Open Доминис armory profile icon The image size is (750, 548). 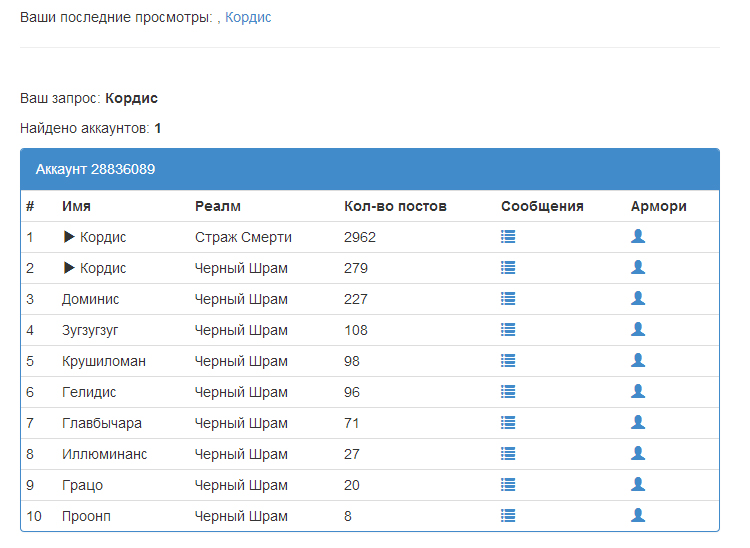[x=638, y=298]
